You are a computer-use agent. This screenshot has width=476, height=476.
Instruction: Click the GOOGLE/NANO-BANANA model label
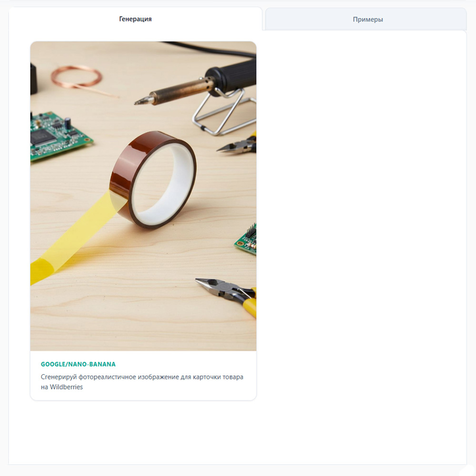tap(78, 364)
